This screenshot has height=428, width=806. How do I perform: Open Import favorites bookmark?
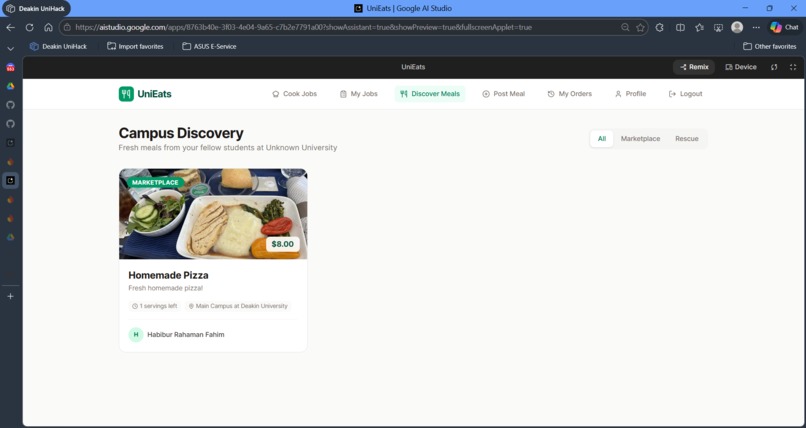135,46
